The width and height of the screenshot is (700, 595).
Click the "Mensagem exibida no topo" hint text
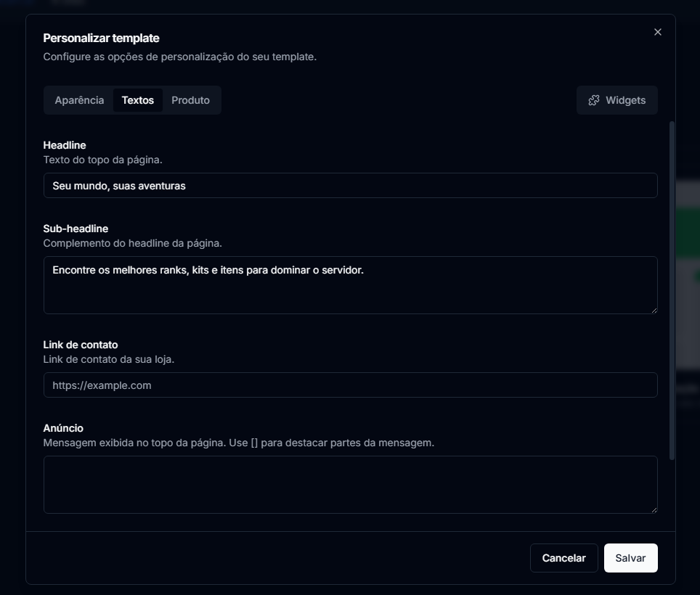tap(239, 443)
